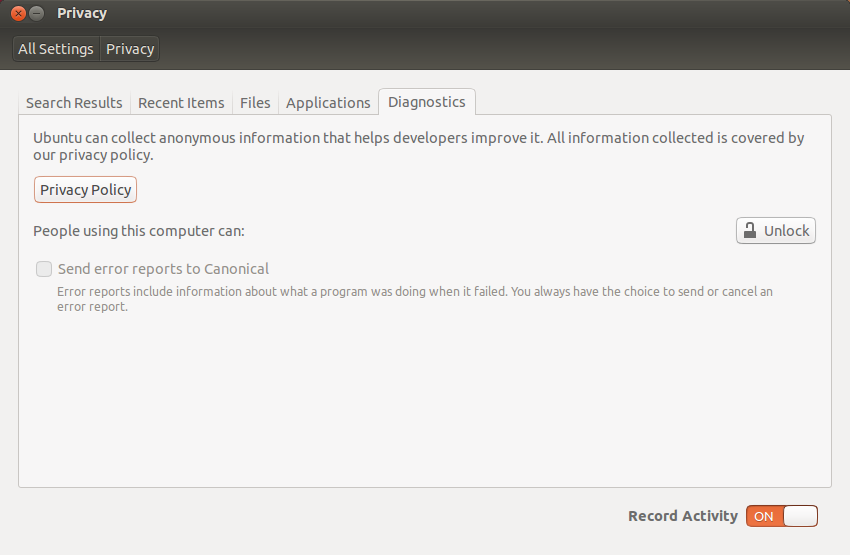Close the Privacy window with red button
This screenshot has height=555, width=850.
coord(18,13)
